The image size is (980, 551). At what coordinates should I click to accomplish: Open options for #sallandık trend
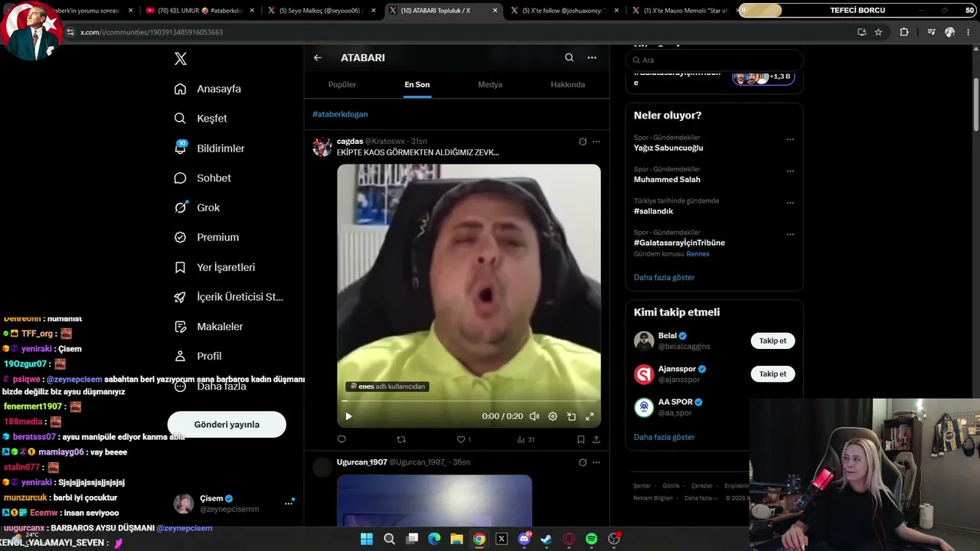(x=790, y=203)
